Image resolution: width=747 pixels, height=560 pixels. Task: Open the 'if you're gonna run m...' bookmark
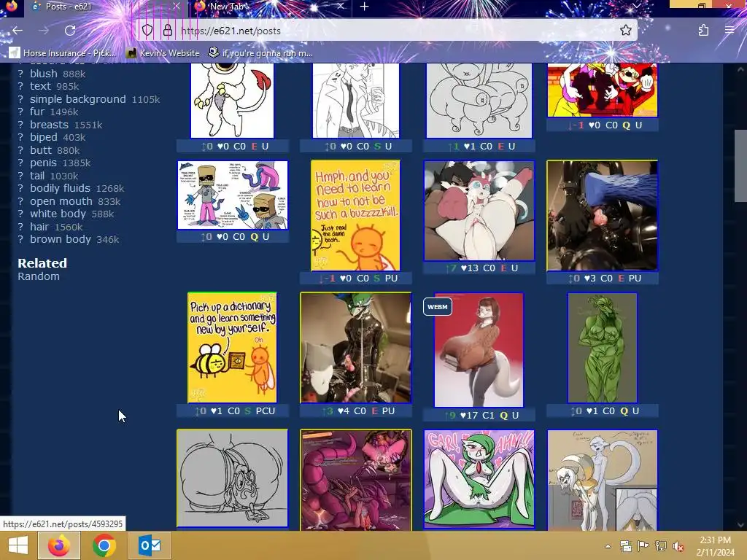pos(261,52)
